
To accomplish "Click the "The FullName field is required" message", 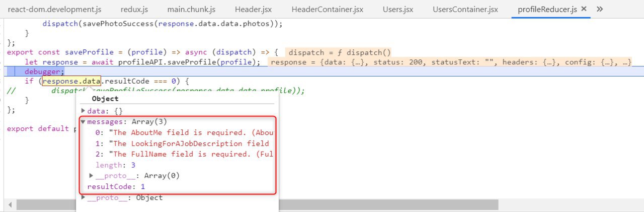I will coord(186,154).
